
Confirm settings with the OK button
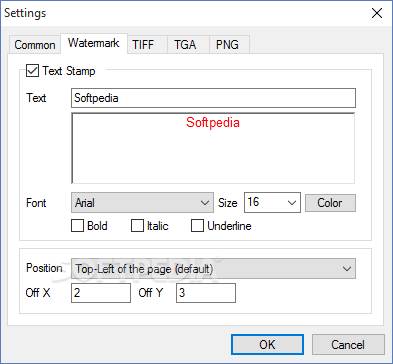tap(267, 345)
